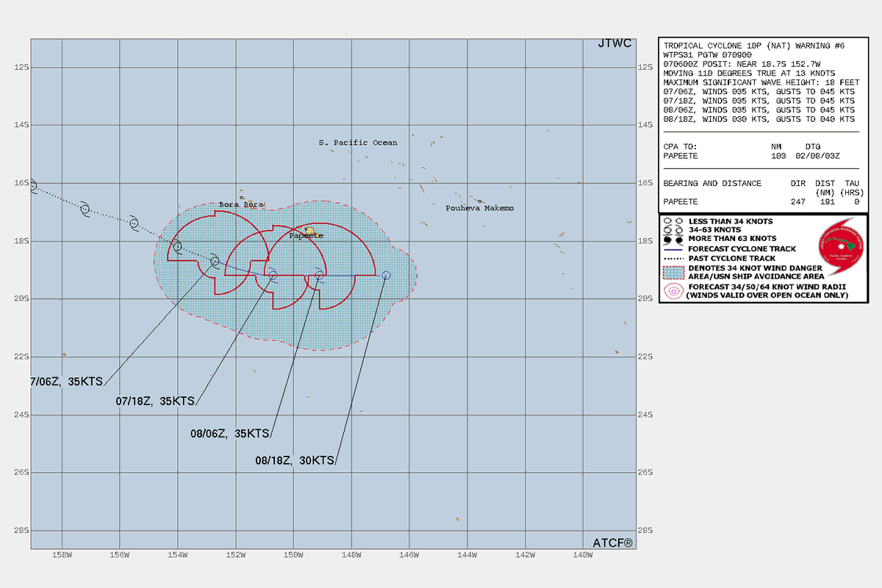
Task: Click the 'Bora Bora' map label
Action: point(241,204)
